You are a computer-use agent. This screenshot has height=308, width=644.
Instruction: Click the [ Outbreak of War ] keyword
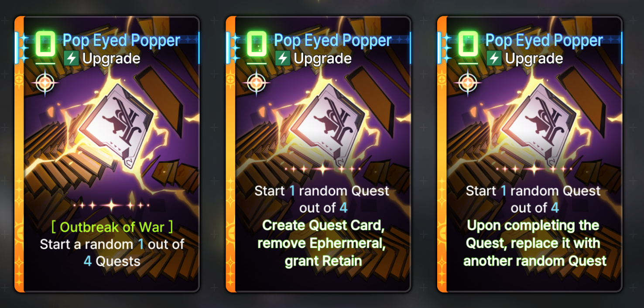[112, 227]
